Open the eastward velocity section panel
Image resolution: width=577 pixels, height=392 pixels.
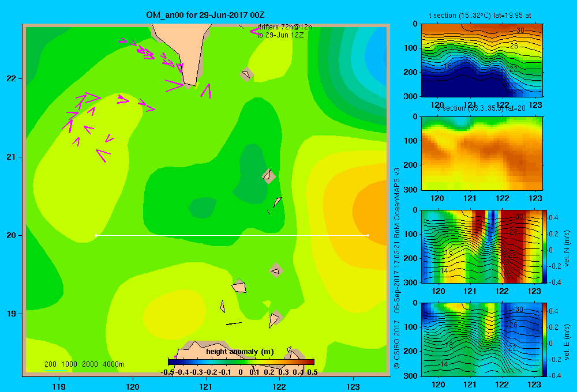tap(482, 340)
